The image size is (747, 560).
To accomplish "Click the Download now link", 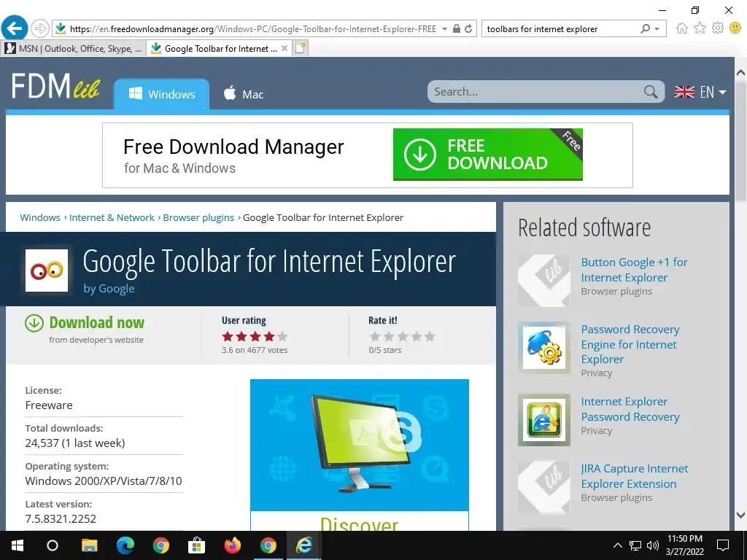I will click(x=97, y=322).
